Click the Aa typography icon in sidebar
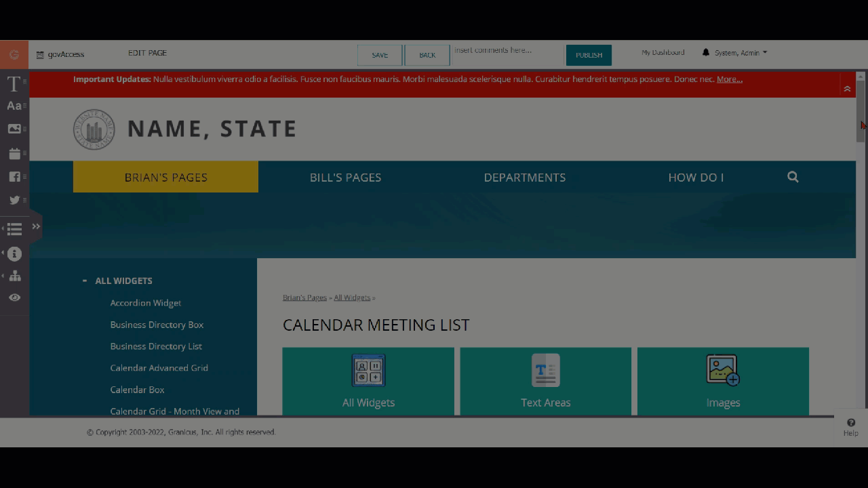The image size is (868, 488). [14, 106]
